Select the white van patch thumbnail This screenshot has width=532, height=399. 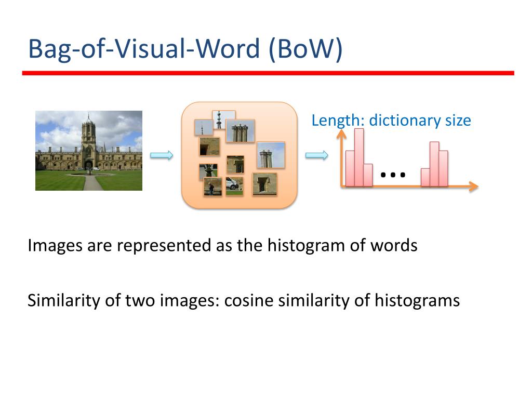click(x=234, y=186)
